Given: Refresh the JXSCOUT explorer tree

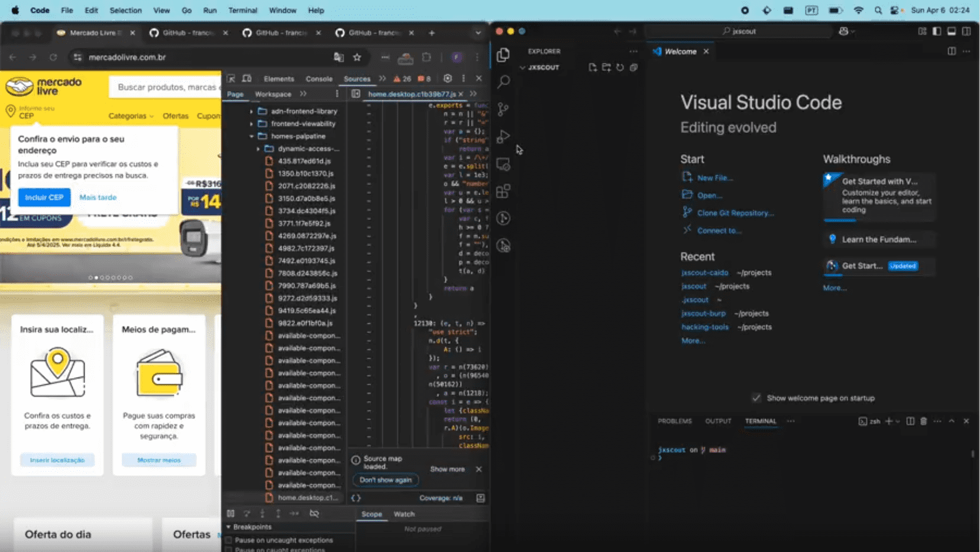Looking at the screenshot, I should coord(620,67).
